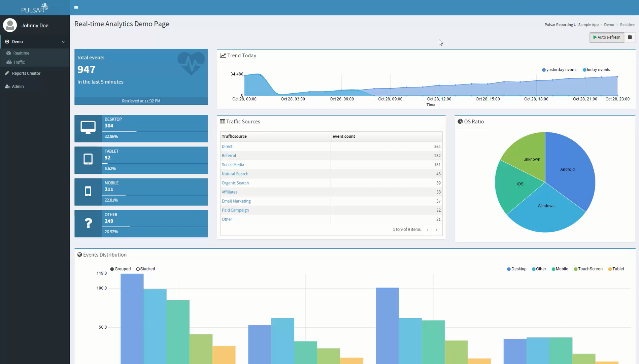This screenshot has height=364, width=639.
Task: Open the Traffic sidebar item
Action: pos(35,62)
